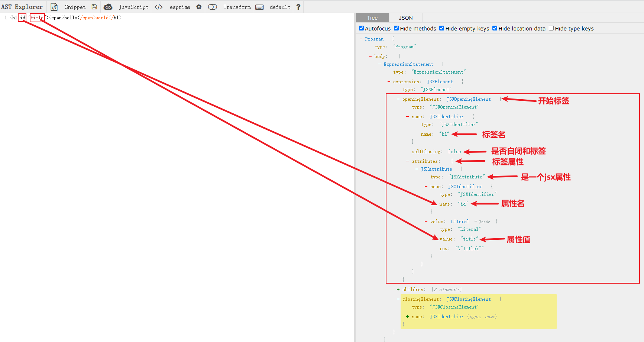Viewport: 644px width, 342px height.
Task: Open the help question mark
Action: 298,7
